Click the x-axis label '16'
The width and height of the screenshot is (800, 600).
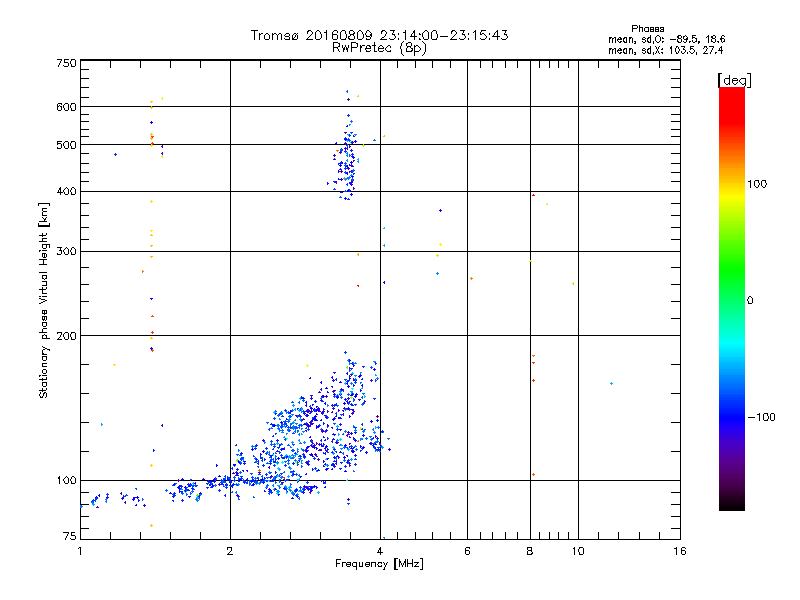[680, 551]
